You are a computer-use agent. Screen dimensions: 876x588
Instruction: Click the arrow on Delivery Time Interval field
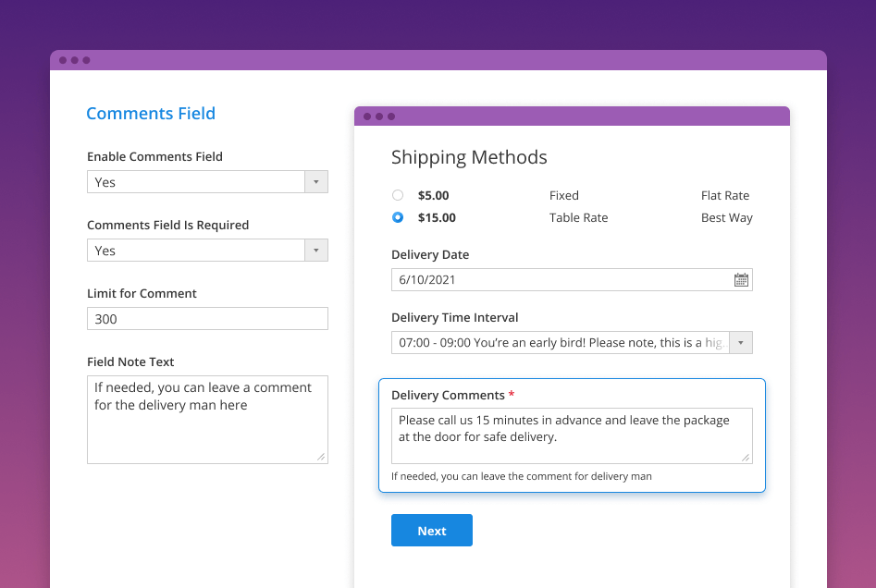tap(740, 342)
